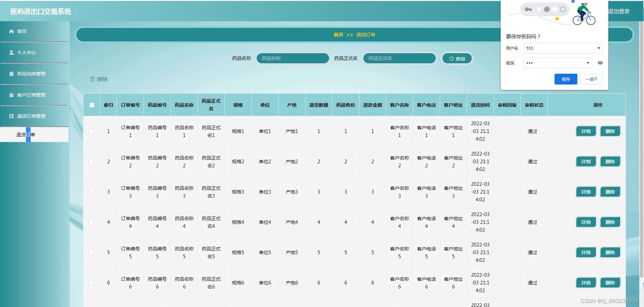Select 退货订单 submenu item
This screenshot has width=644, height=307.
coord(34,135)
